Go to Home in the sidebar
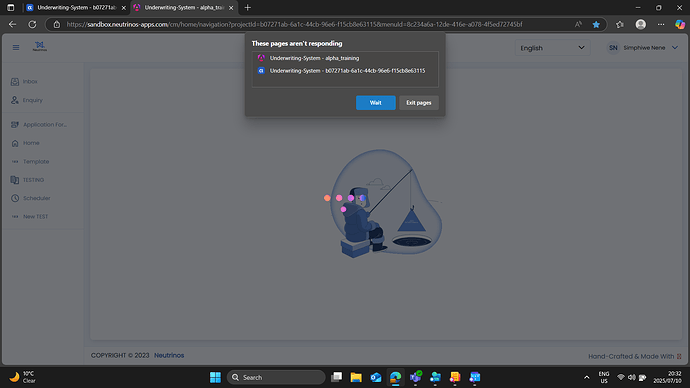The width and height of the screenshot is (690, 388). coord(31,143)
